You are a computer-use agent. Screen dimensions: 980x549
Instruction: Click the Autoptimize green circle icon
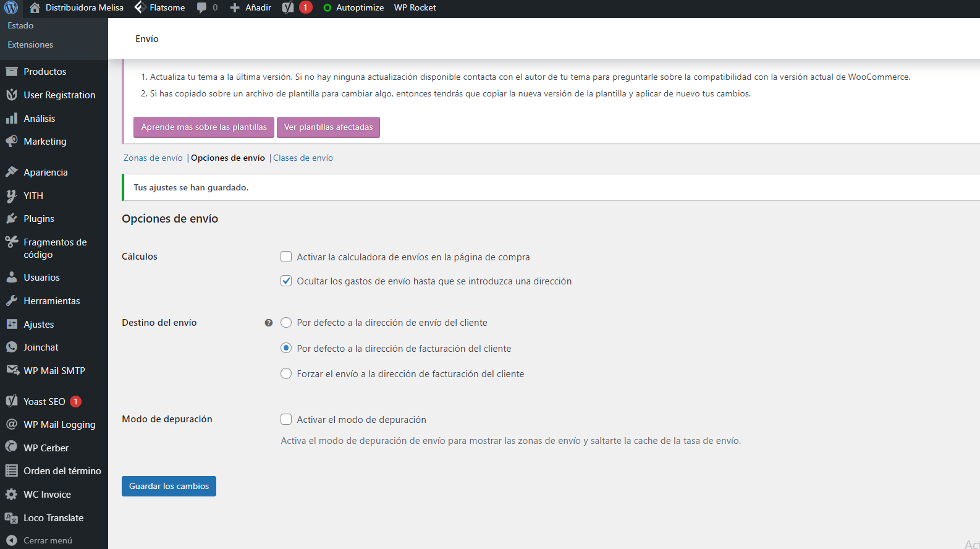tap(327, 8)
